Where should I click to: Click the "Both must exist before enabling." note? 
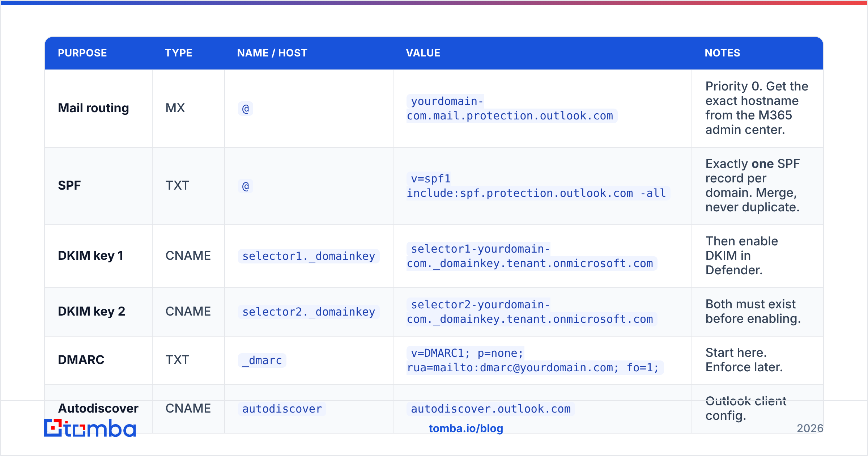pyautogui.click(x=753, y=311)
